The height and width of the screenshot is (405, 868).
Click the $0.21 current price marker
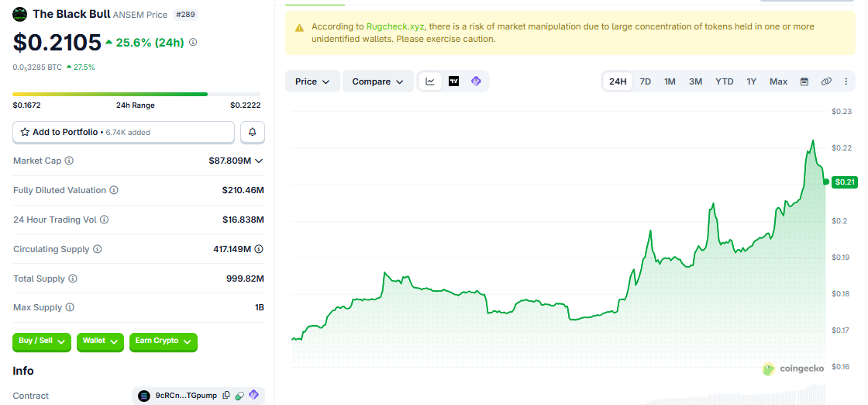[846, 182]
